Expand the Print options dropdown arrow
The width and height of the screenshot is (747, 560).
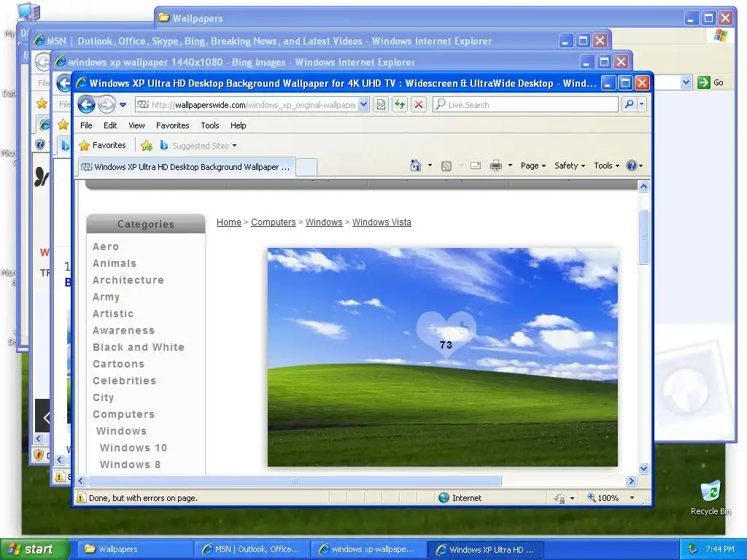pyautogui.click(x=510, y=166)
